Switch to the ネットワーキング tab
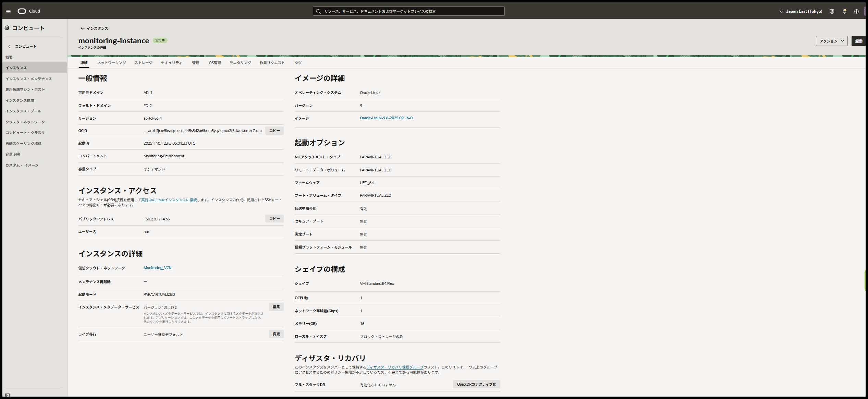Screen dimensions: 868x399 click(x=111, y=63)
